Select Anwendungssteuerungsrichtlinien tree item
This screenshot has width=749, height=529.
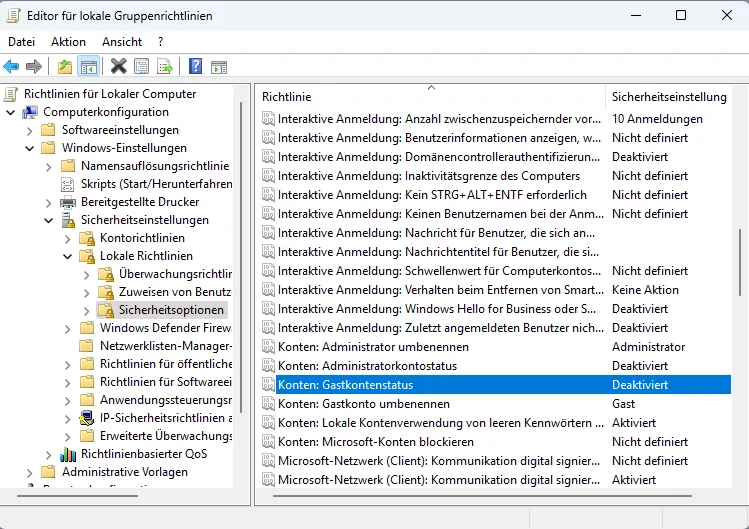[166, 400]
